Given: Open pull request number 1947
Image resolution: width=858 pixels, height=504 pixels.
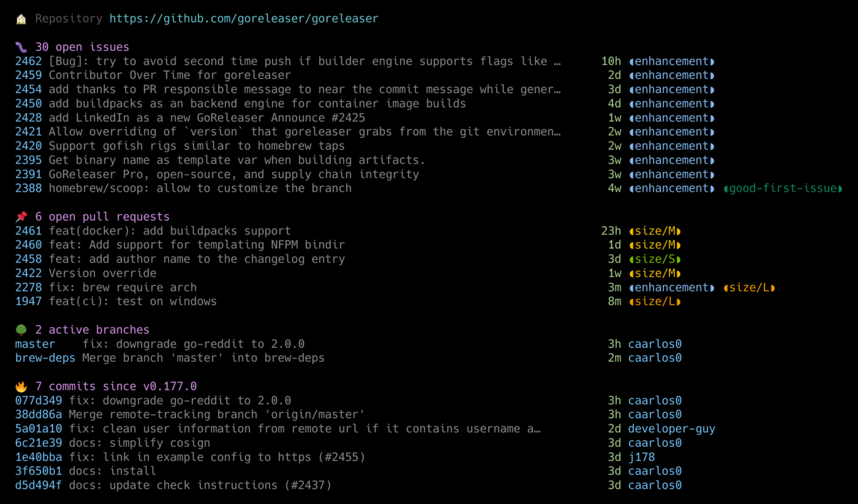Looking at the screenshot, I should pyautogui.click(x=29, y=302).
